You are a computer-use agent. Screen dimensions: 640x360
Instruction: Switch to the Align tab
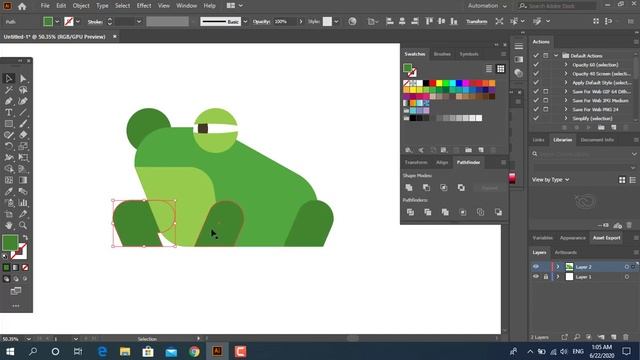tap(442, 162)
